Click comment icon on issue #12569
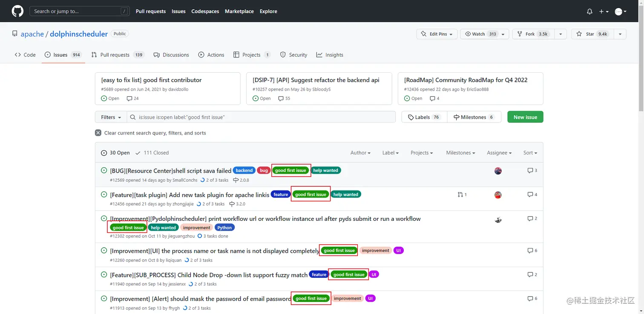 530,171
